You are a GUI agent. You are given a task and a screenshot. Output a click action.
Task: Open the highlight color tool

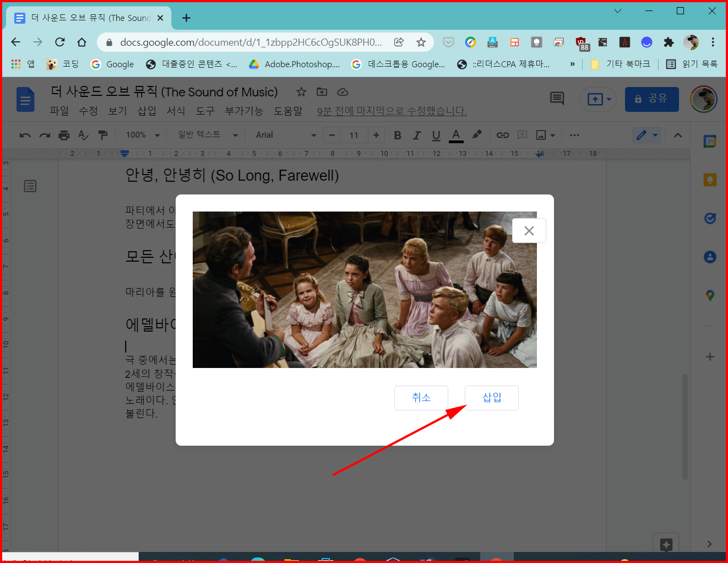click(477, 135)
